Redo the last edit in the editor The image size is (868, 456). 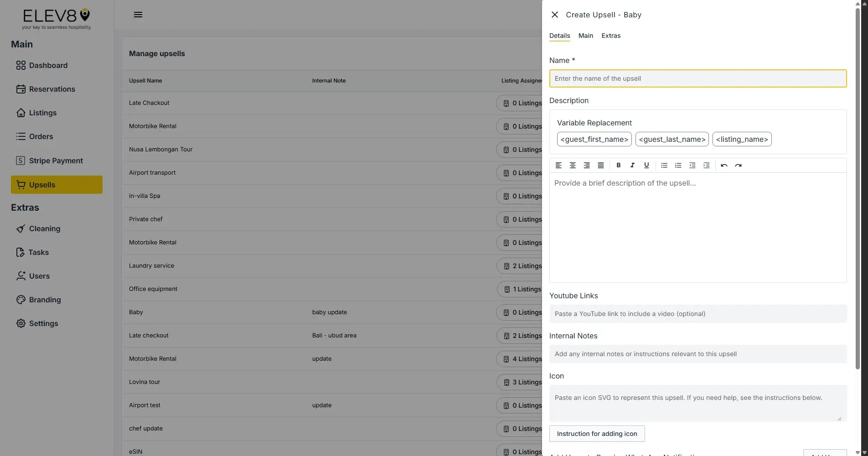coord(738,165)
